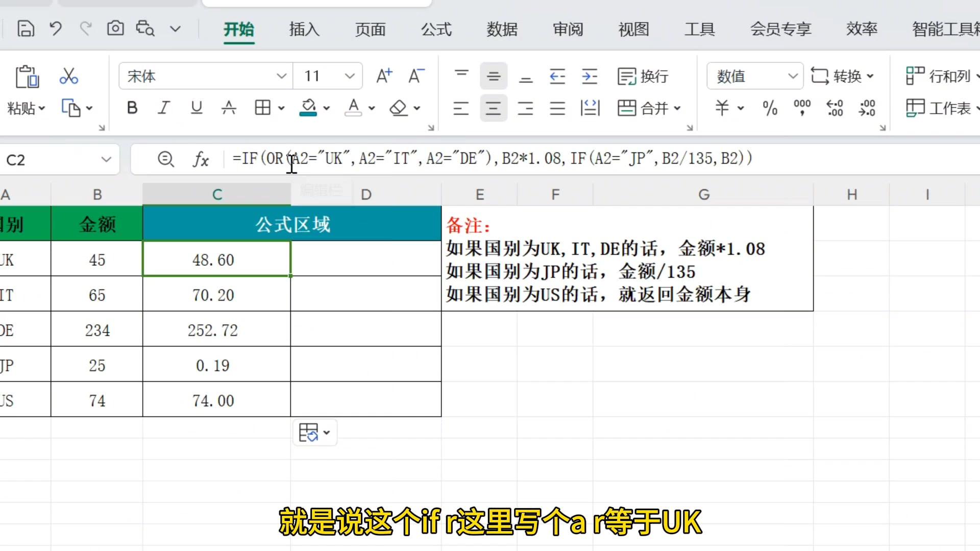The image size is (980, 551).
Task: Click the Cut scissors icon
Action: [68, 76]
